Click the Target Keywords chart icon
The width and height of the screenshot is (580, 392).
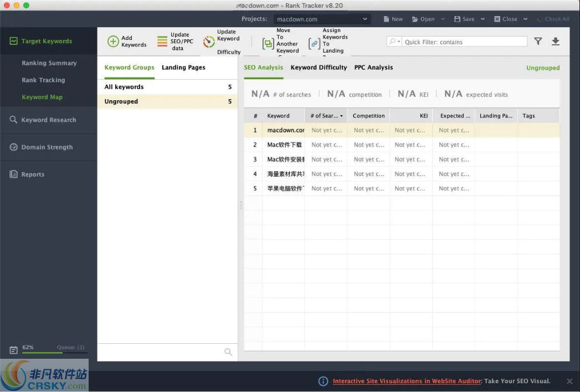13,40
